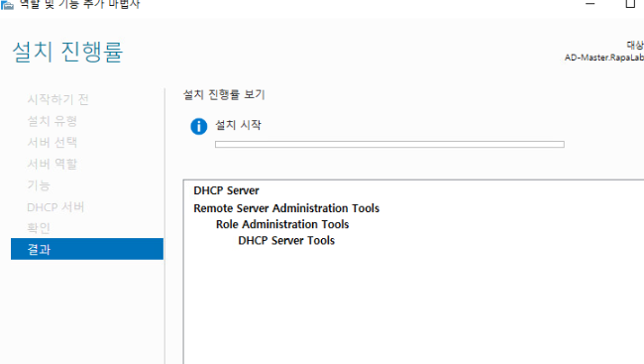The height and width of the screenshot is (364, 644).
Task: Minimize the wizard window
Action: 590,4
